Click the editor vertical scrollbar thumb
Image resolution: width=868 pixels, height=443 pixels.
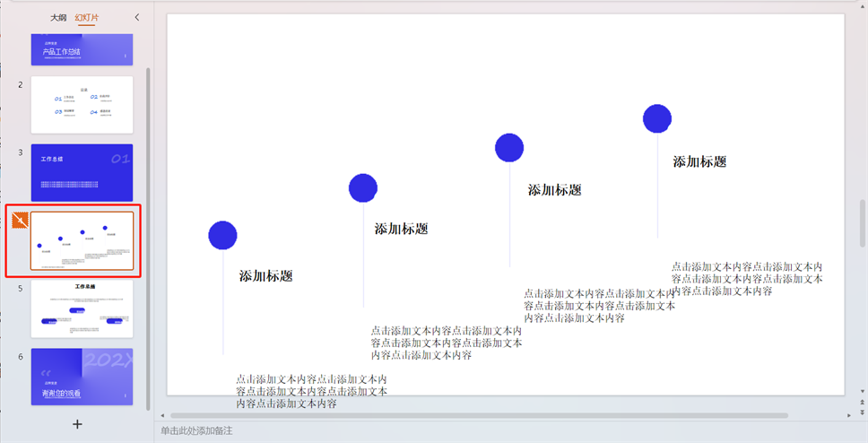pos(862,224)
